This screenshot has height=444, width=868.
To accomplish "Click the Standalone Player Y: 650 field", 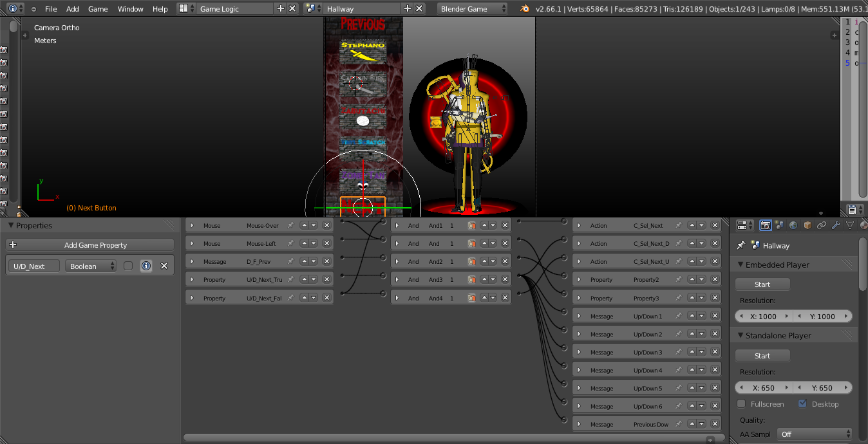I will [x=822, y=387].
